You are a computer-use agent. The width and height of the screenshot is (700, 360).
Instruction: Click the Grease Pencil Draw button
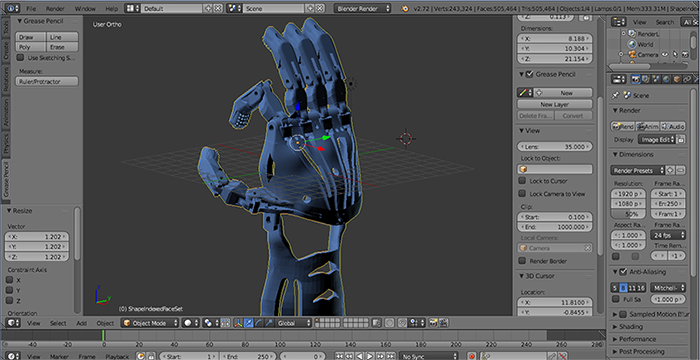[31, 37]
